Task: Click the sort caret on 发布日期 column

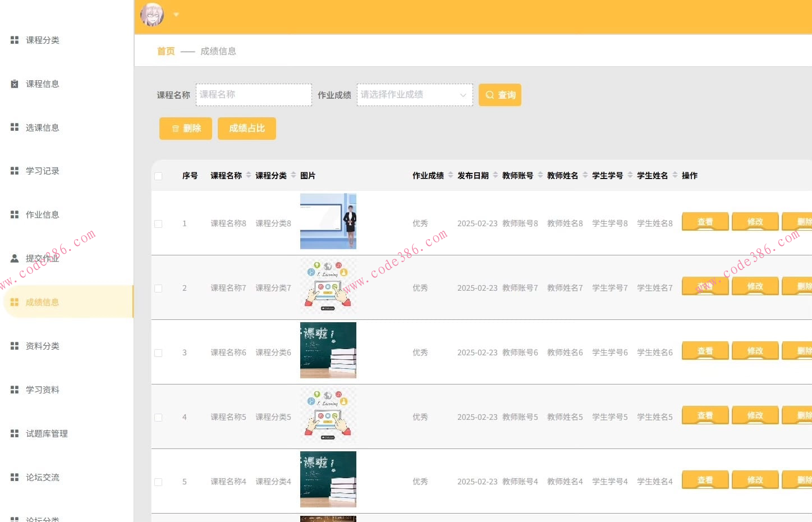Action: 495,175
